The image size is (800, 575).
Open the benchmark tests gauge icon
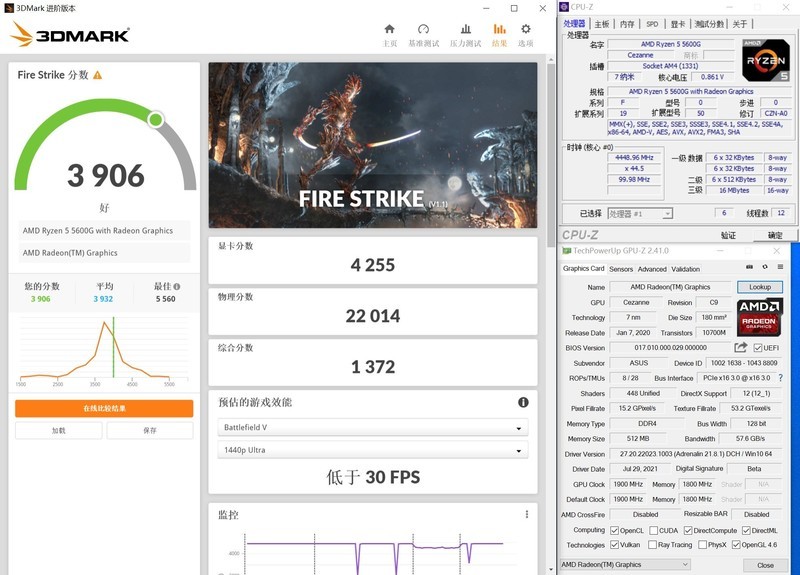tap(423, 30)
